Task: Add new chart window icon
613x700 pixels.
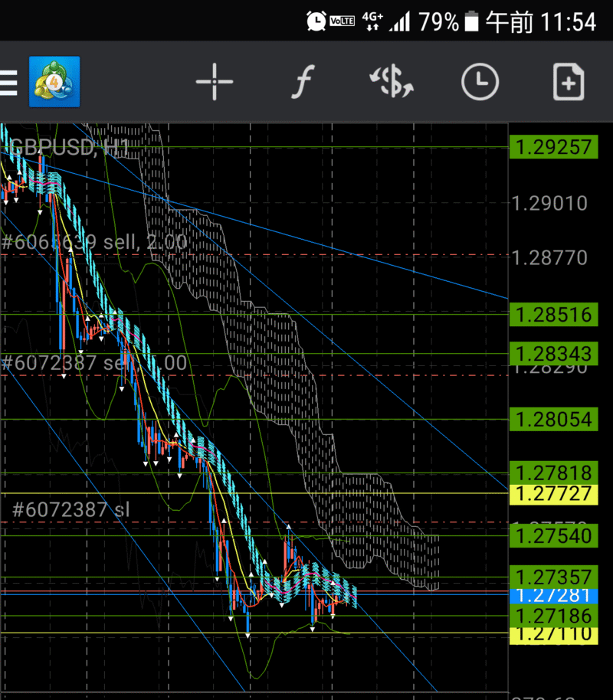Action: tap(569, 82)
